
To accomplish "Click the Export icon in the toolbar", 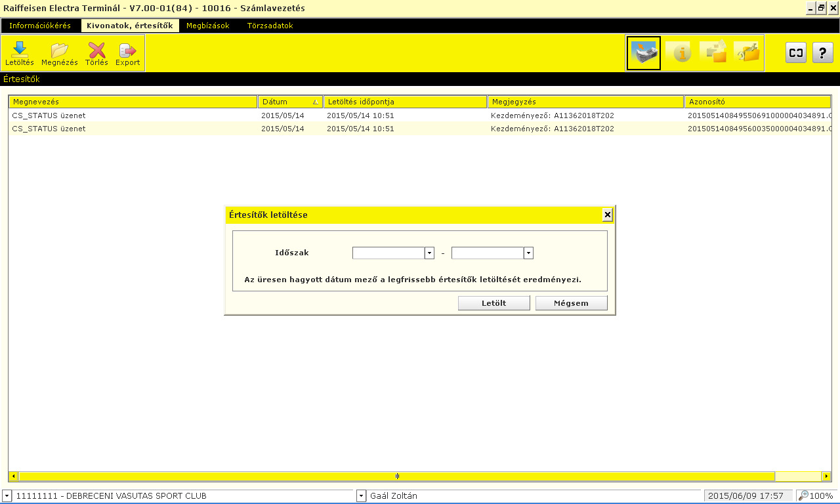I will coord(127,54).
